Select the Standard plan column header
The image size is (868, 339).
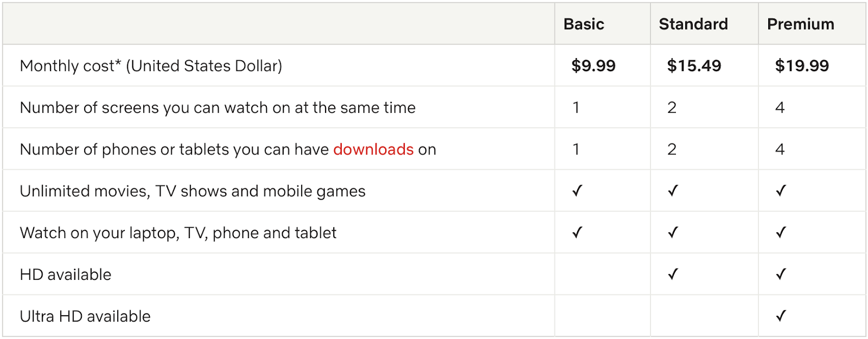point(693,24)
